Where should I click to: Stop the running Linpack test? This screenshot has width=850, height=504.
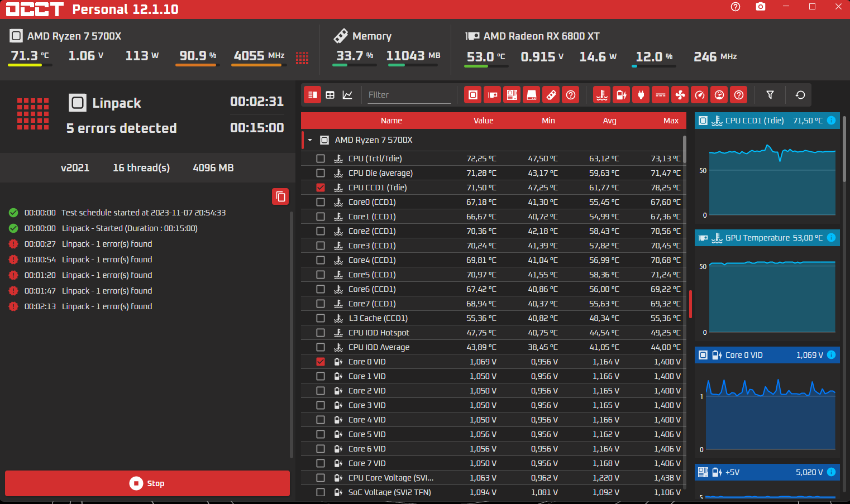pos(147,483)
